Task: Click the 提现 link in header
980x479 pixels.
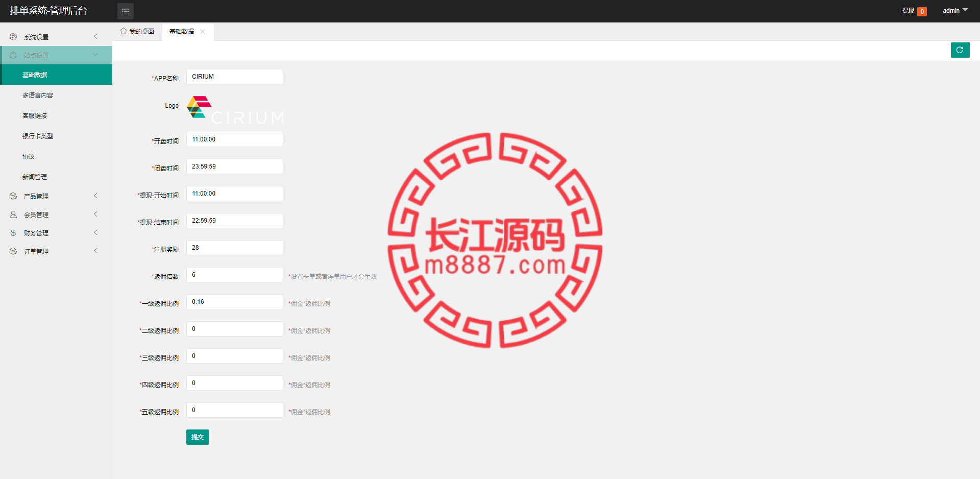Action: [x=908, y=11]
